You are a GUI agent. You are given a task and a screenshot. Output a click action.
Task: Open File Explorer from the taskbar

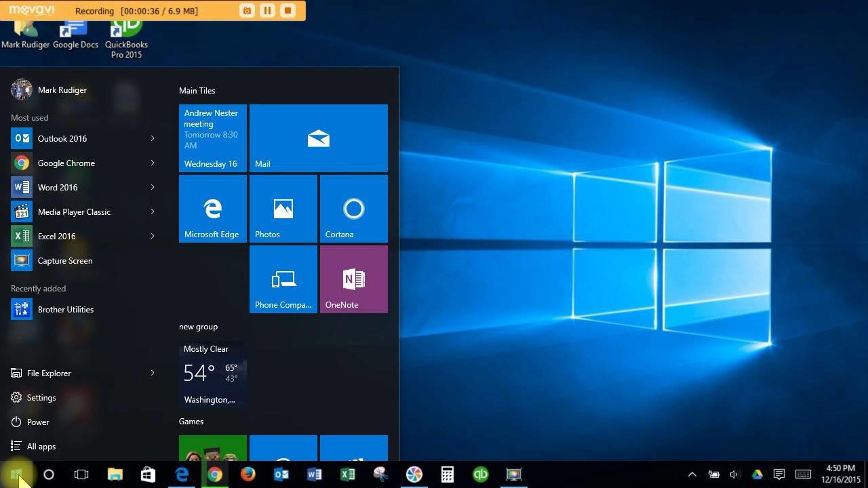pyautogui.click(x=115, y=474)
